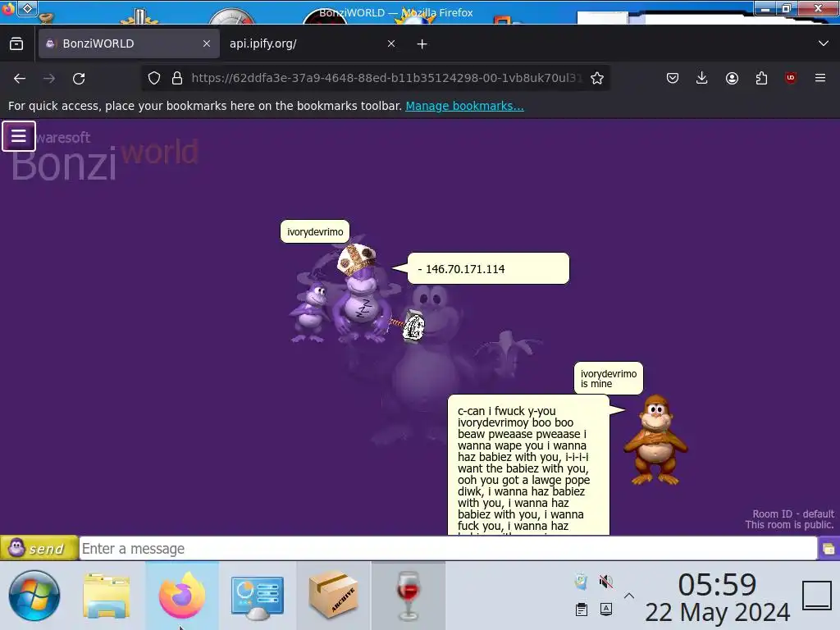Screen dimensions: 840x630
Task: Open the clipboard tray icon
Action: point(582,609)
